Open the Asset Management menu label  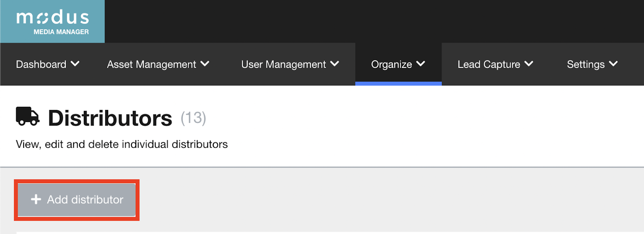pos(151,64)
